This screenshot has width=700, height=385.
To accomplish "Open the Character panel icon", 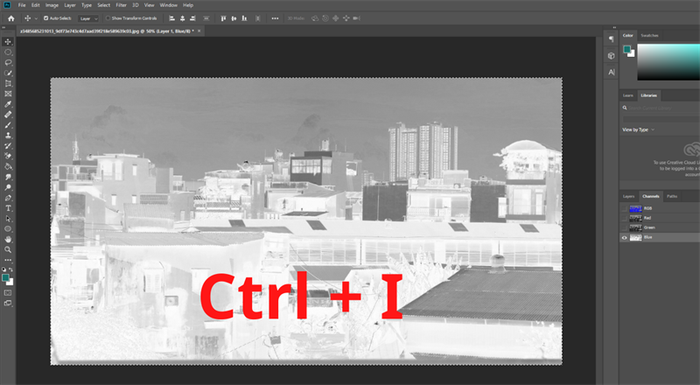I will [611, 72].
